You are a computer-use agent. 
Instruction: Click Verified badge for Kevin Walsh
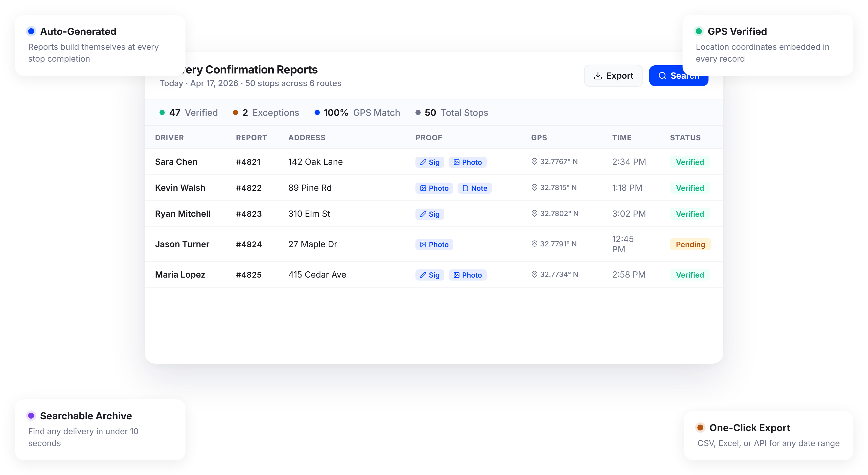(690, 188)
